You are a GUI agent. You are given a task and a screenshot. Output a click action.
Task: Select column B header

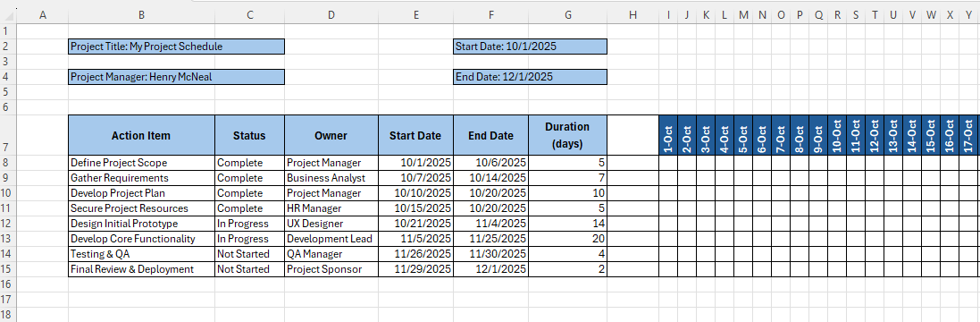click(141, 15)
